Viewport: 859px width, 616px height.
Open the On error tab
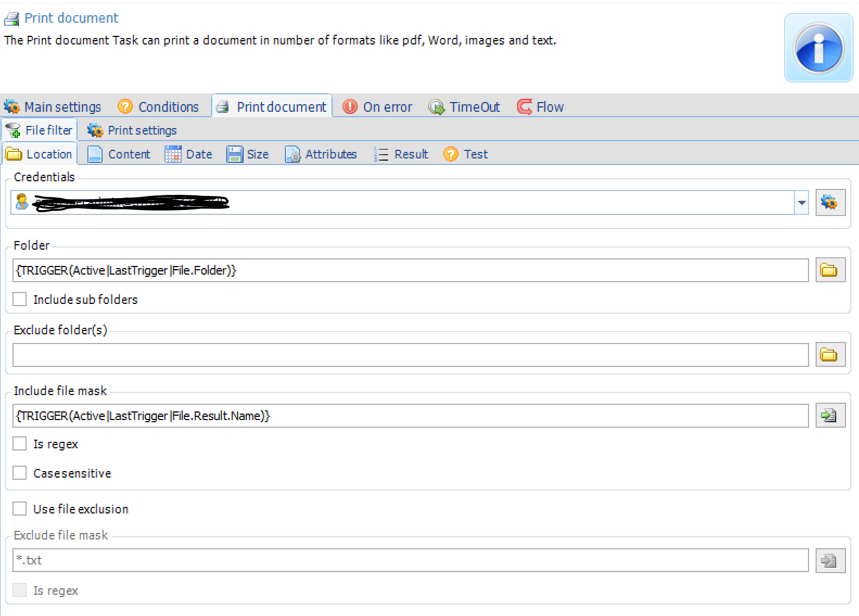click(378, 107)
